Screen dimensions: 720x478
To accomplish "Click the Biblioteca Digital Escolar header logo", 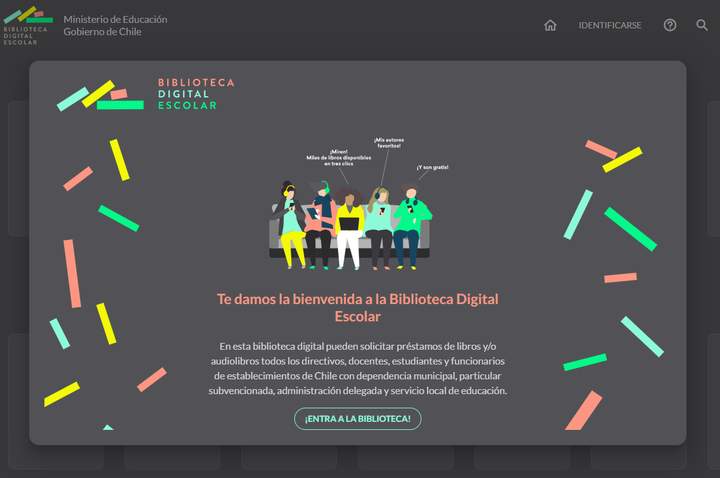I will tap(28, 26).
